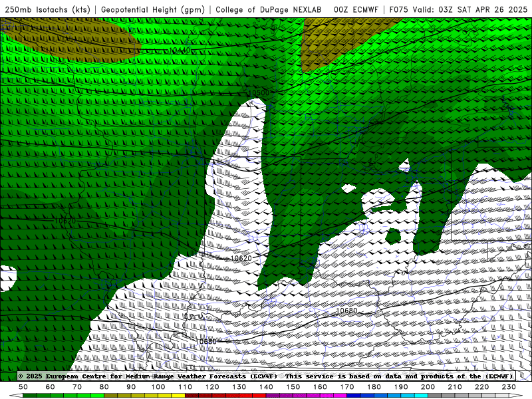Click 'Valid: 03Z SAT APR 26 2025' text

(x=469, y=9)
